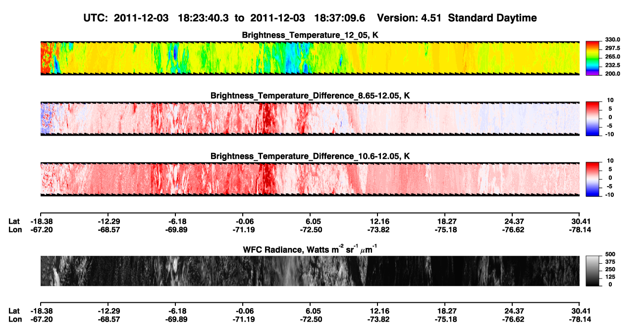Click longitude -76.62 on the axis under WFC Radiance

(513, 319)
